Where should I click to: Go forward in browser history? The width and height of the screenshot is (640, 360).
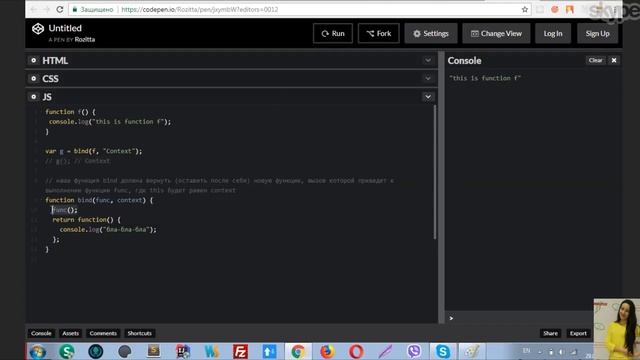point(47,9)
